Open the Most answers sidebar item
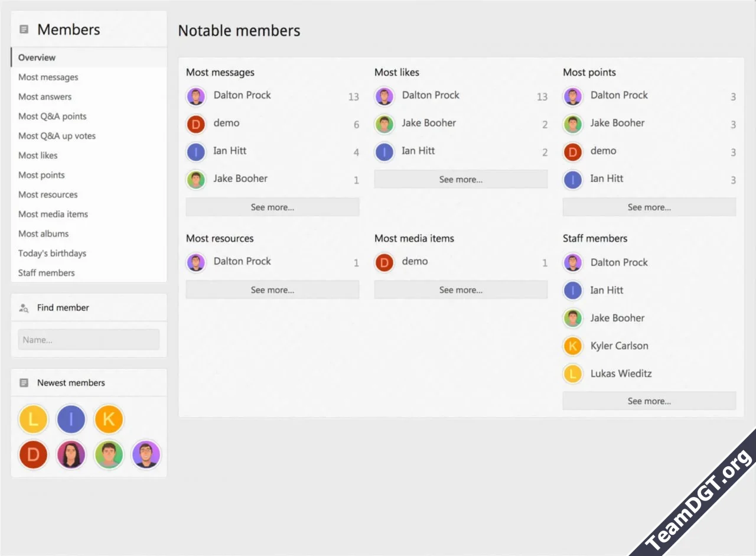 pos(45,97)
